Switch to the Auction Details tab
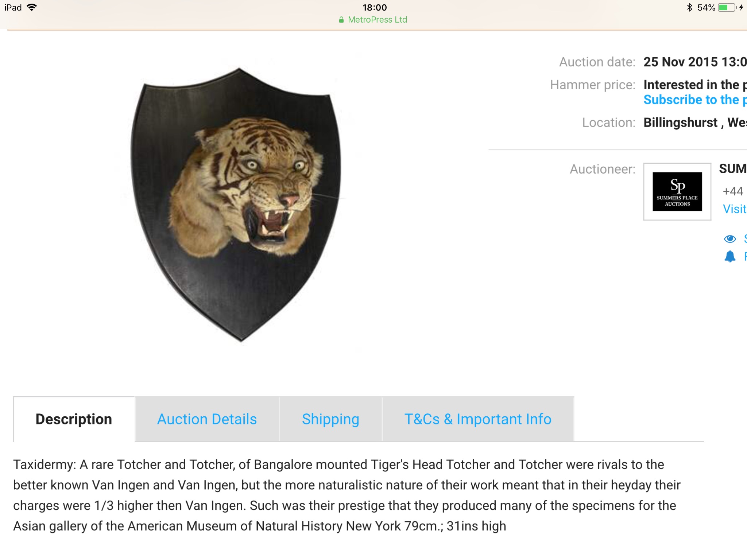The height and width of the screenshot is (560, 747). point(207,419)
